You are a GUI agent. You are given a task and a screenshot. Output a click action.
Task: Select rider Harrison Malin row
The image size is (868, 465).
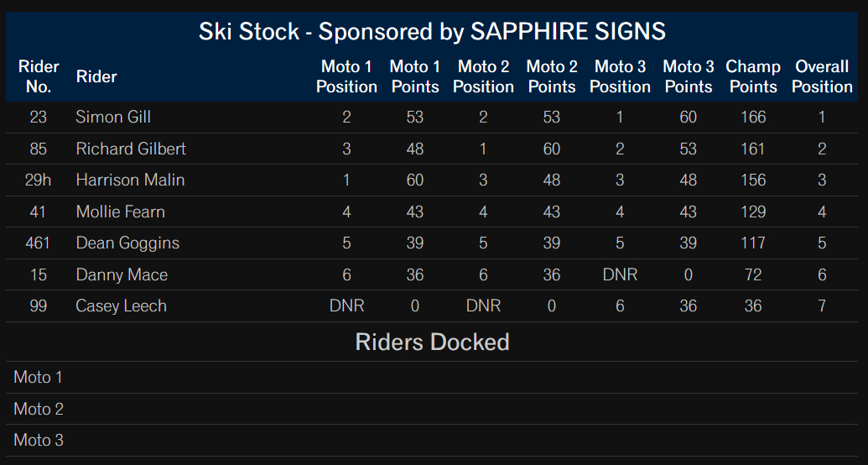coord(432,180)
